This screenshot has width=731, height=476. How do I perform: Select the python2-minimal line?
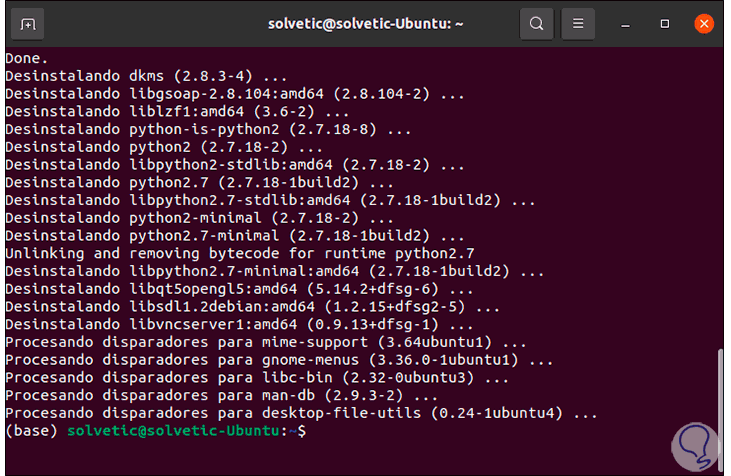tap(199, 218)
